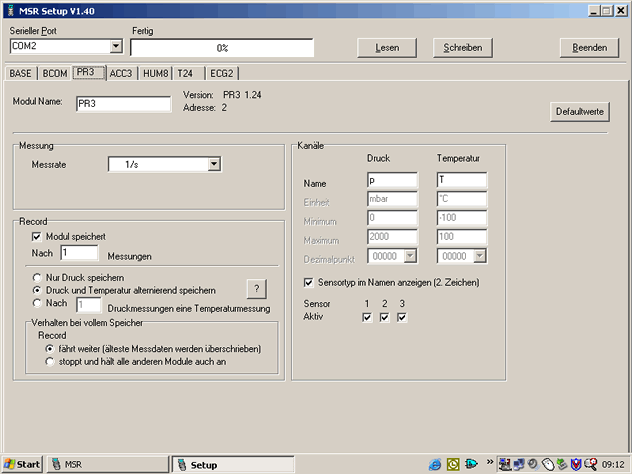Open the HUM8 tab
Viewport: 632px width, 474px height.
[156, 73]
